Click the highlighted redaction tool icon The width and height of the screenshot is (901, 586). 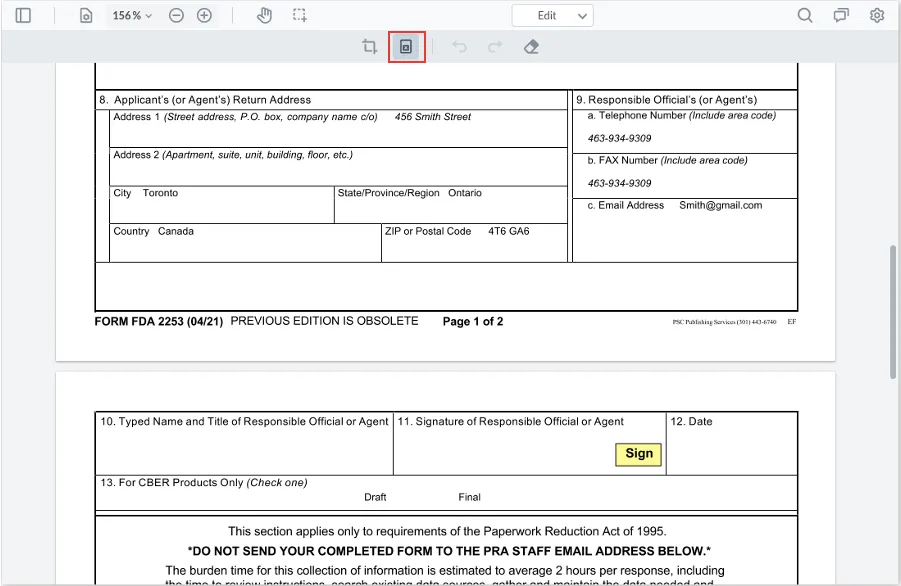(406, 47)
